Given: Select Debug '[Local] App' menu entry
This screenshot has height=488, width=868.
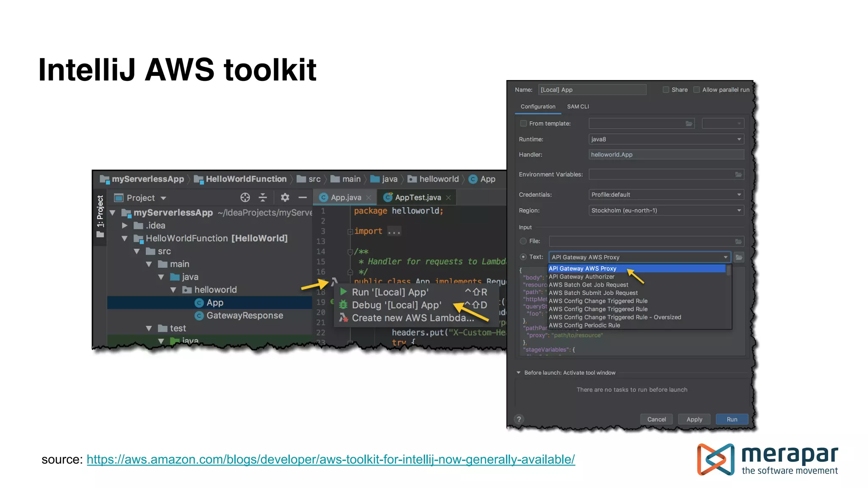Looking at the screenshot, I should pyautogui.click(x=396, y=305).
